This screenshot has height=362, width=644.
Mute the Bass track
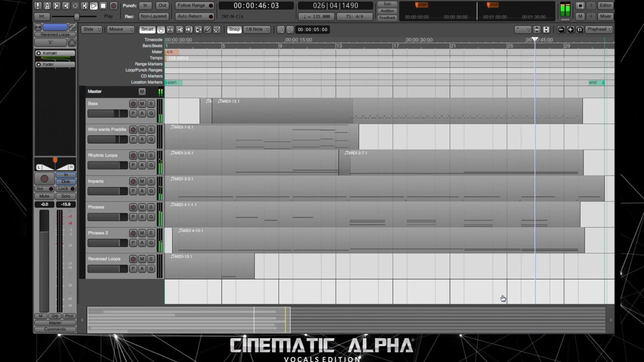point(142,104)
